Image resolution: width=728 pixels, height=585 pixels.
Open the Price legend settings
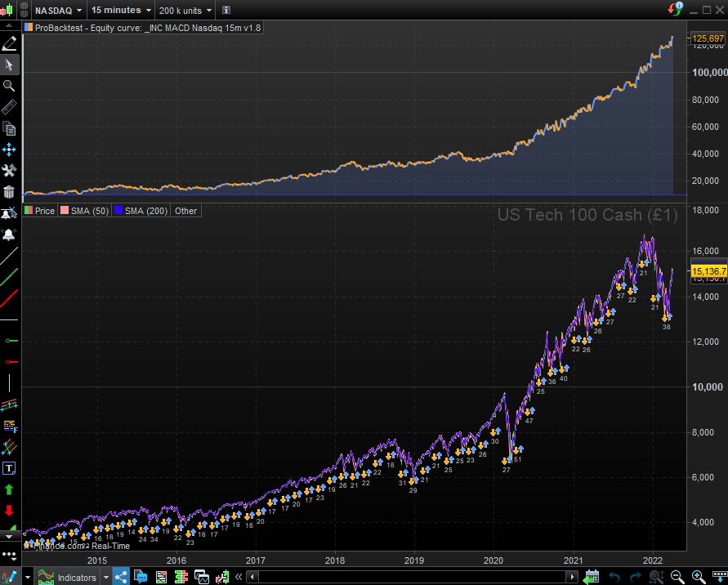click(39, 211)
